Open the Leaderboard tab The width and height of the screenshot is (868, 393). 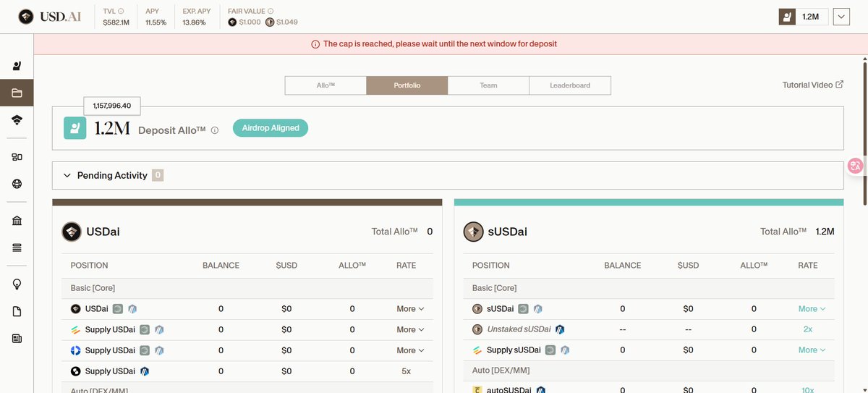[570, 85]
